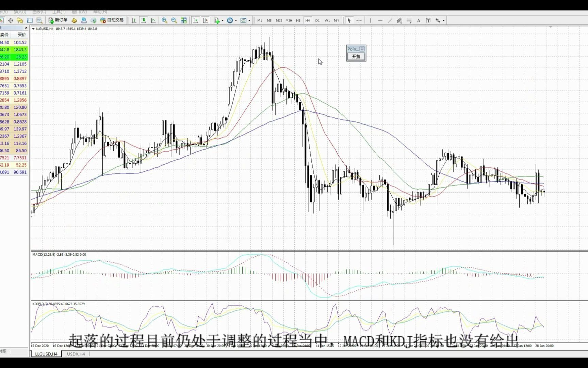Click the chart templates icon
Viewport: 588px width, 368px height.
point(243,20)
